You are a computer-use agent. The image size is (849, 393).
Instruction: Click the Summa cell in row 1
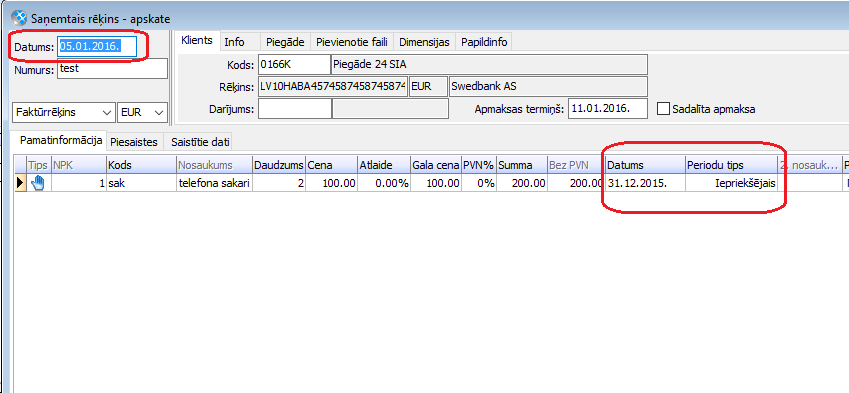(521, 184)
